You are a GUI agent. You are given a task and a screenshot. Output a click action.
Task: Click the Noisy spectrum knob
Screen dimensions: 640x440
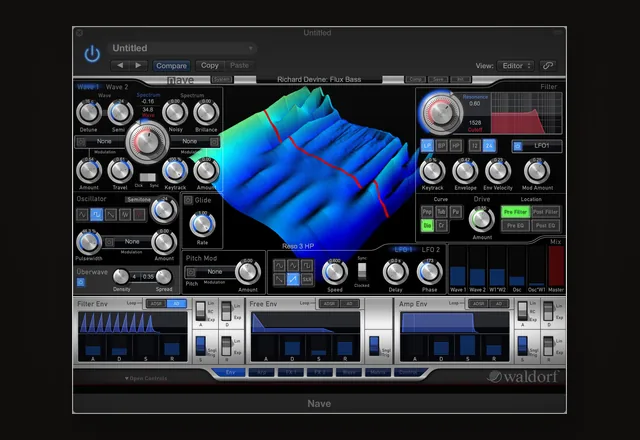click(x=175, y=113)
